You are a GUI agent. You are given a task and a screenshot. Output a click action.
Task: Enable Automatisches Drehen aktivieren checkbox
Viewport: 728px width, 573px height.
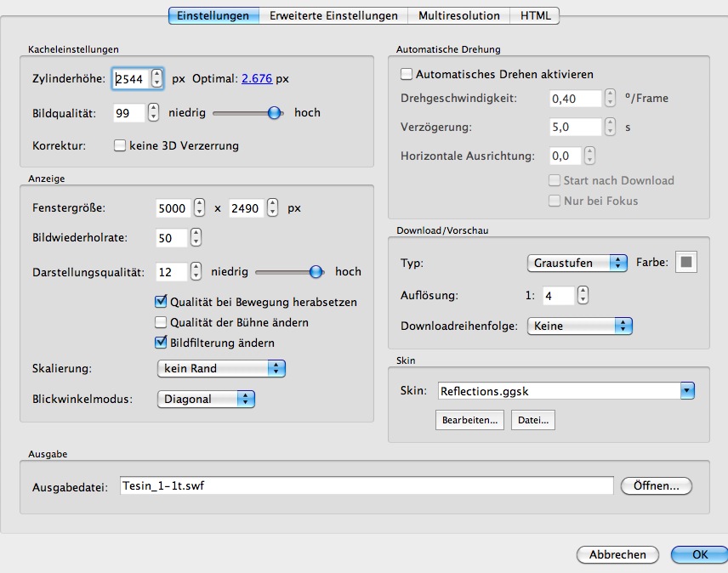[x=407, y=75]
